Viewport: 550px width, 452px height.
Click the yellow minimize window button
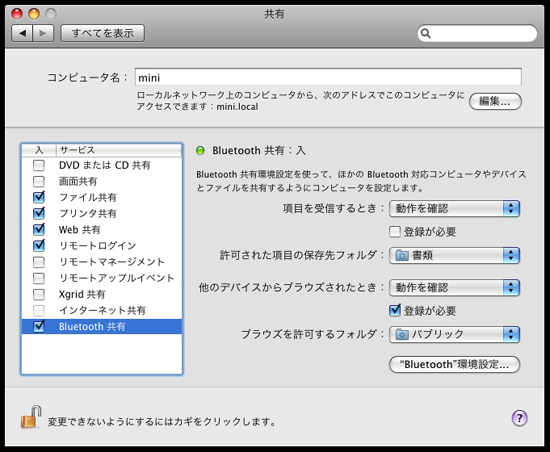34,14
